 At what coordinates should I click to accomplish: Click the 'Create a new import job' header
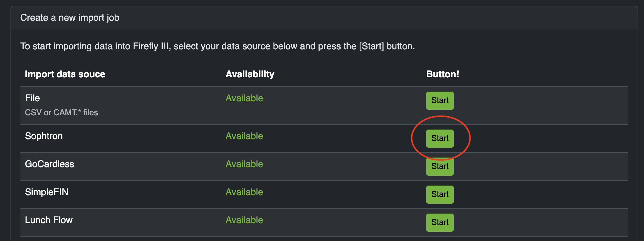click(x=70, y=18)
